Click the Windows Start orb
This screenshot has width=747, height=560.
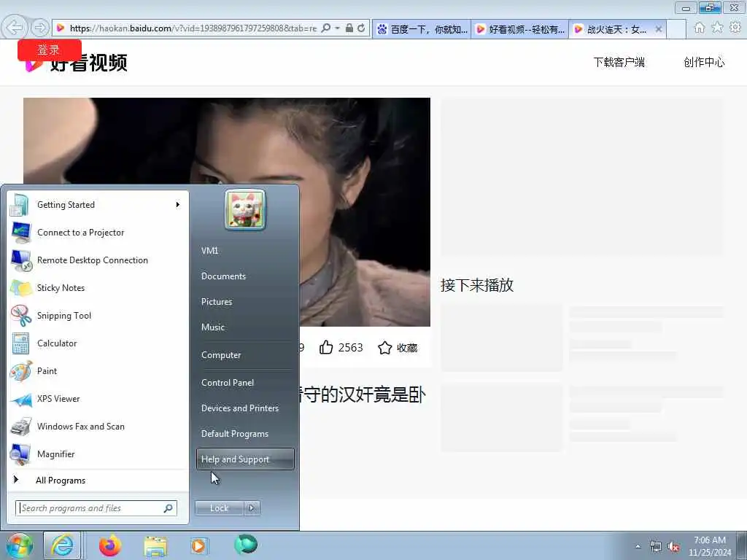click(20, 545)
